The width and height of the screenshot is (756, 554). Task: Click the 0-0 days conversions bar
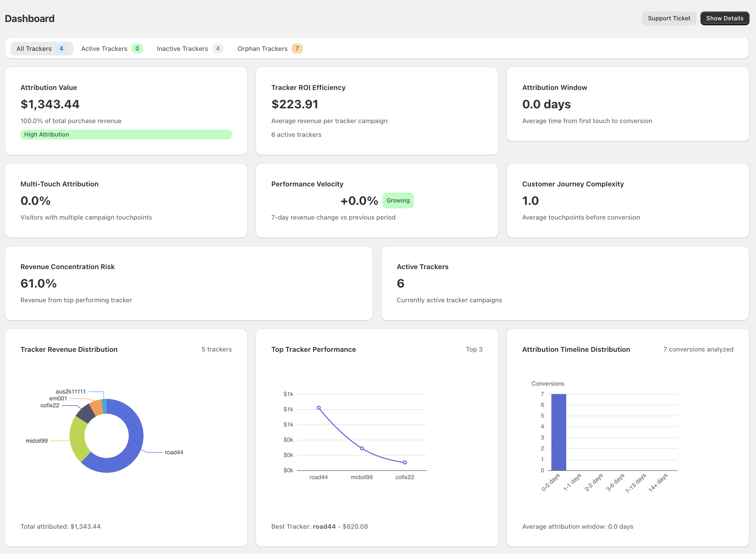(x=558, y=432)
